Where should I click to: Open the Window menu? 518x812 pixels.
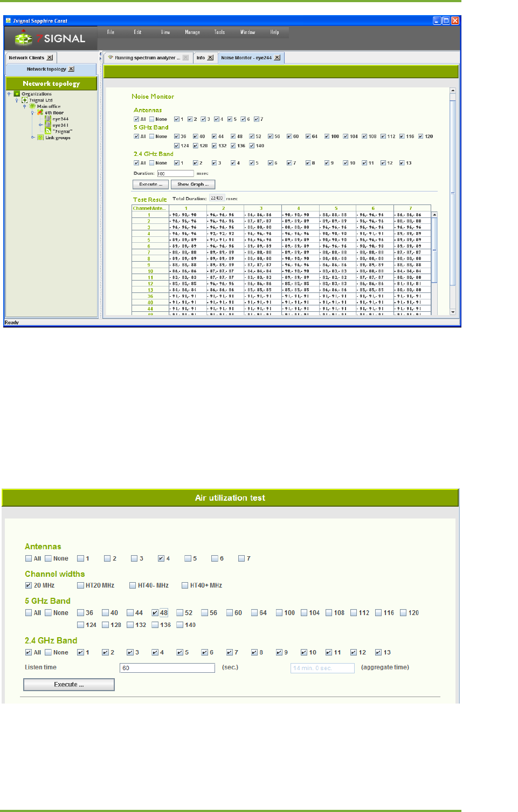pos(247,32)
